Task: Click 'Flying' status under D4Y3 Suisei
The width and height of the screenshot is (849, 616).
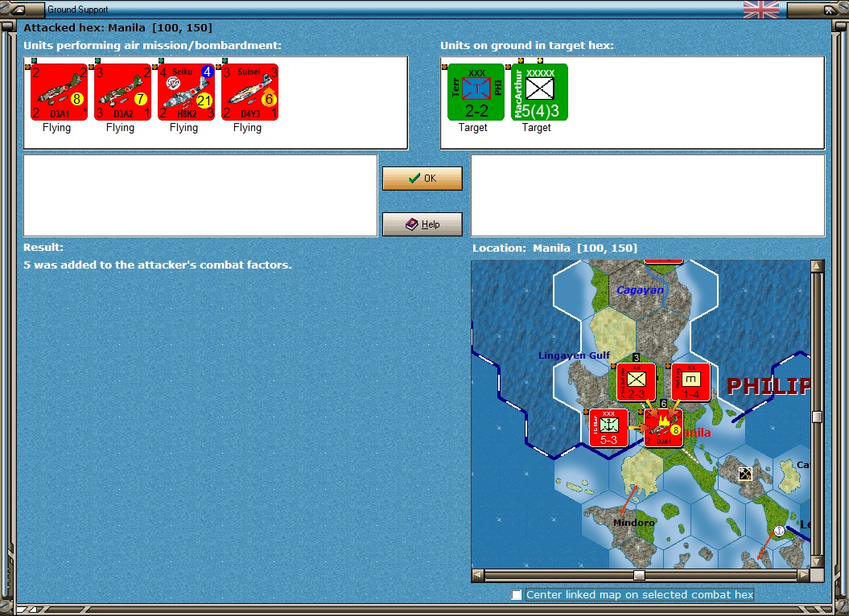Action: (247, 128)
